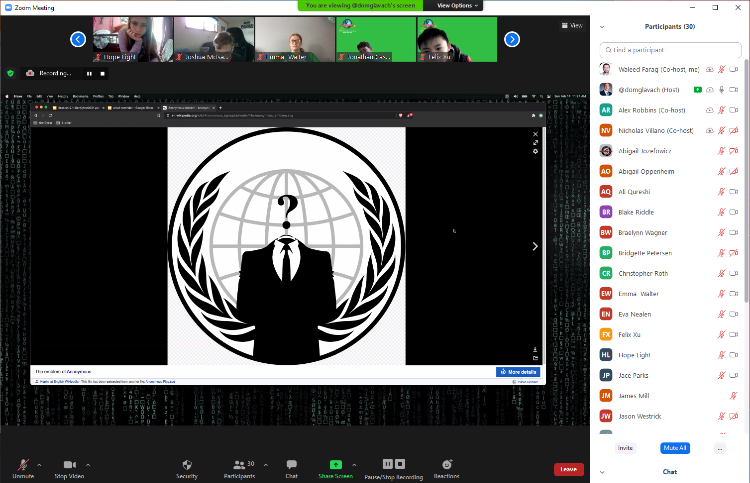The width and height of the screenshot is (750, 483).
Task: Open share screen options arrow
Action: pos(354,465)
